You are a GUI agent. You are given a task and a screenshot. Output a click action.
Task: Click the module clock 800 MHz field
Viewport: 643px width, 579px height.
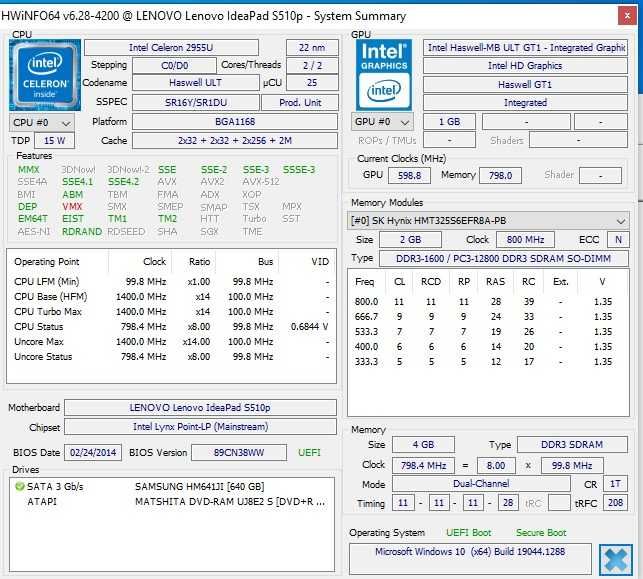pyautogui.click(x=525, y=239)
